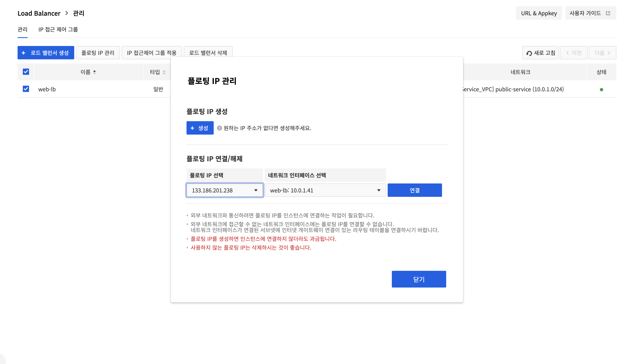Click the 일반 type cell

[158, 89]
